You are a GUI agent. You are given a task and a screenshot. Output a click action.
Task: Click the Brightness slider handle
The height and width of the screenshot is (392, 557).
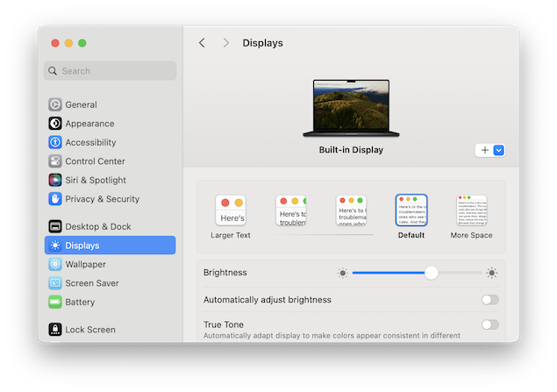click(x=431, y=273)
